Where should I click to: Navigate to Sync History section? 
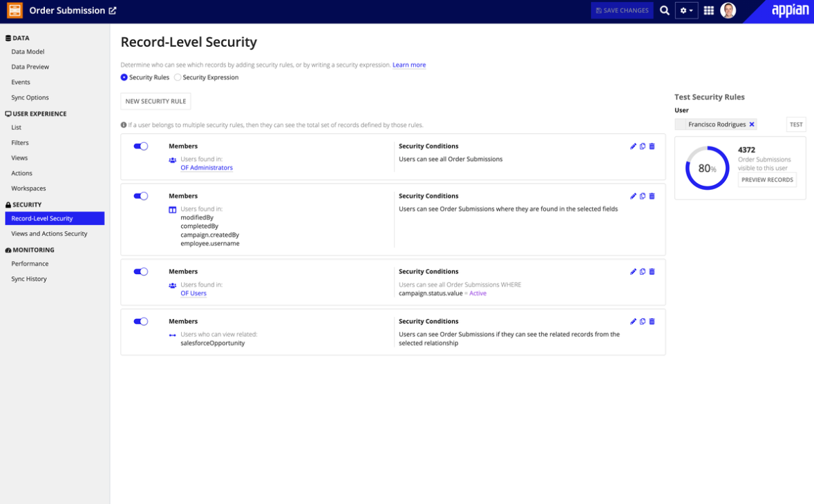pyautogui.click(x=29, y=279)
